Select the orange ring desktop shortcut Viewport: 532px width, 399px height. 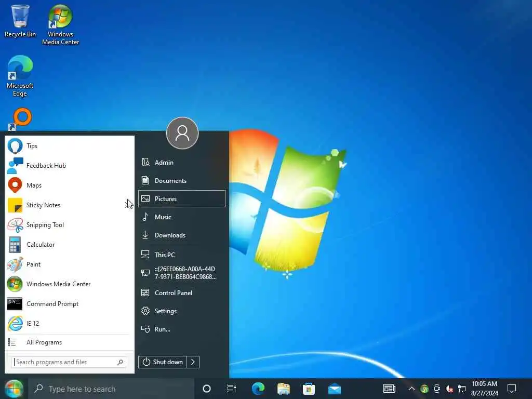pos(20,119)
